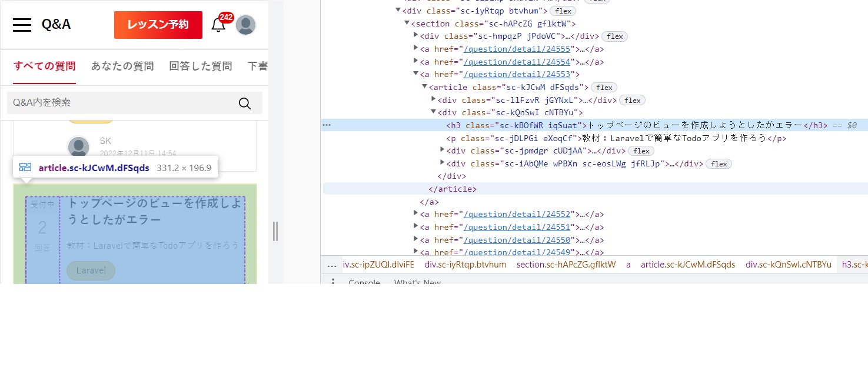
Task: Switch to あなたの質問 tab
Action: (x=122, y=66)
